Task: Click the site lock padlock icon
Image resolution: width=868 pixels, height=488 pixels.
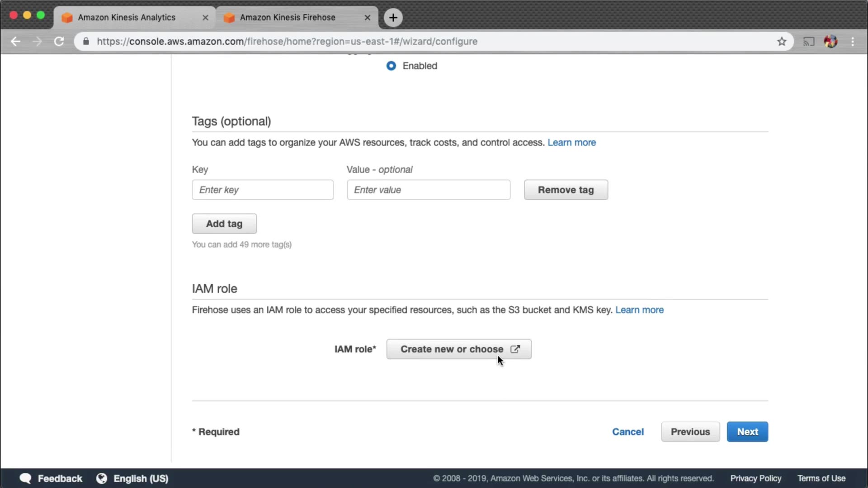Action: point(86,42)
